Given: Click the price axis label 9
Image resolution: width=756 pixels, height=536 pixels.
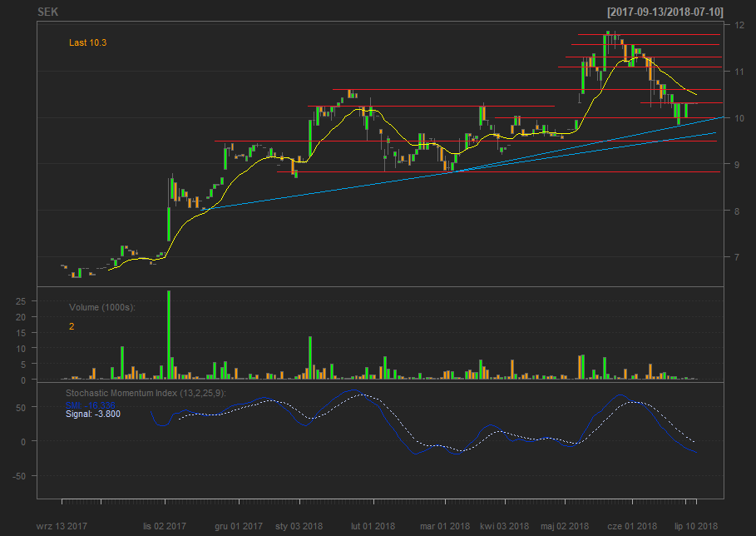Looking at the screenshot, I should pos(737,165).
